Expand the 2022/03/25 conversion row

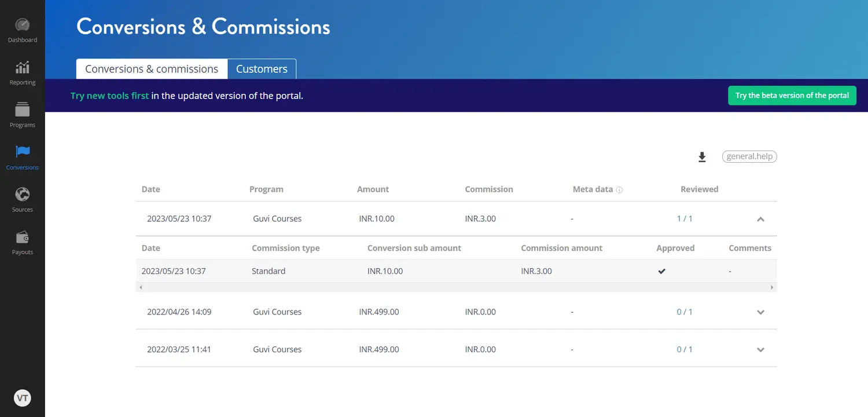click(x=760, y=350)
